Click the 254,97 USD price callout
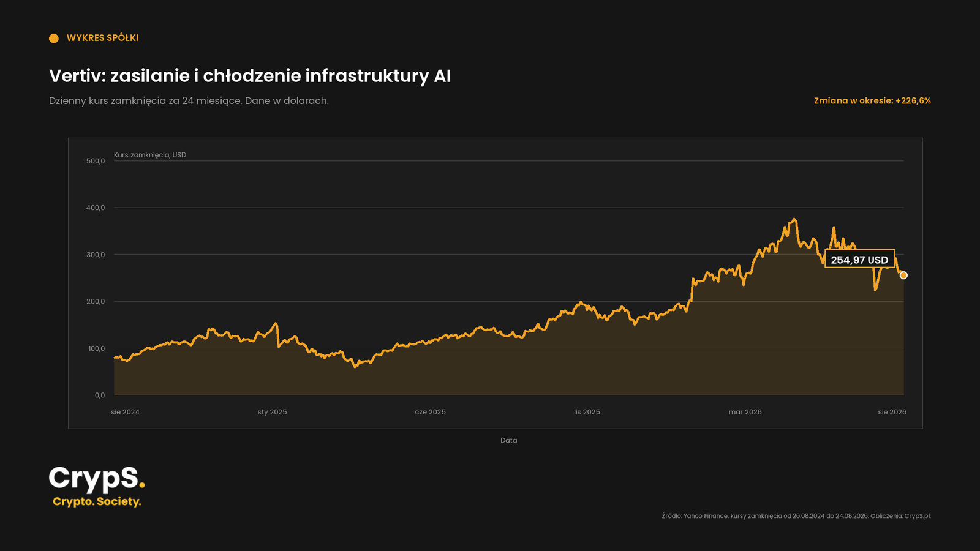This screenshot has height=551, width=980. pyautogui.click(x=859, y=259)
